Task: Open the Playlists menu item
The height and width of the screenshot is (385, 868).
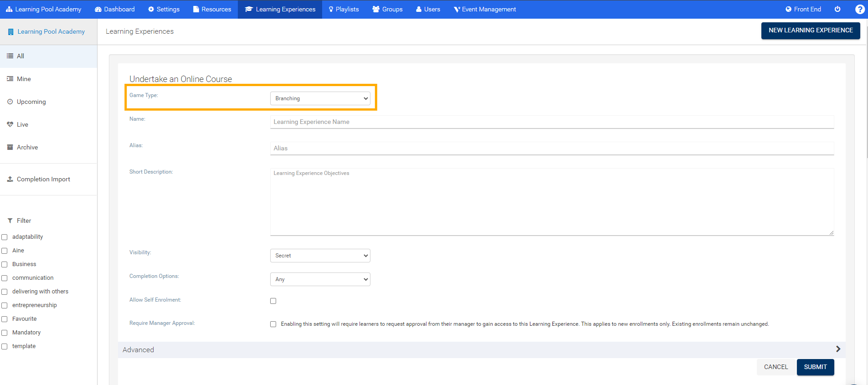Action: [344, 9]
